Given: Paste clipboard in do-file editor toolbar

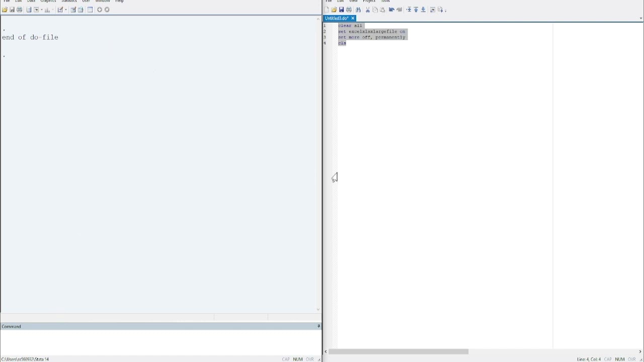Looking at the screenshot, I should point(382,10).
